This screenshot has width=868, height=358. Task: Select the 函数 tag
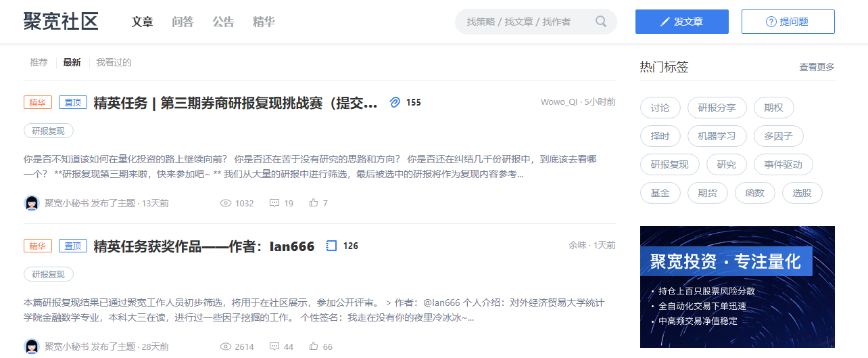(754, 193)
